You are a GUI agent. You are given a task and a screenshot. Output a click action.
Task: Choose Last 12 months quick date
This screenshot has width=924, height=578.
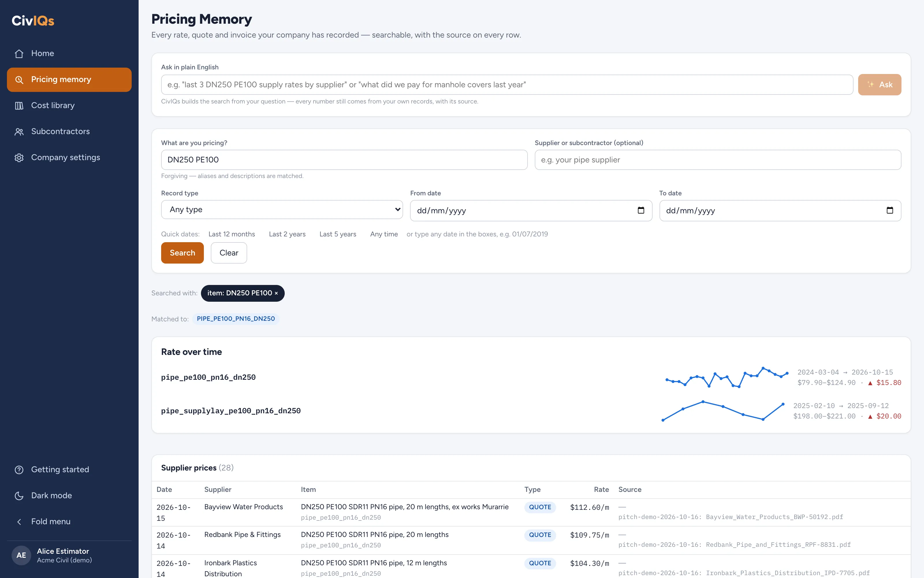(231, 234)
